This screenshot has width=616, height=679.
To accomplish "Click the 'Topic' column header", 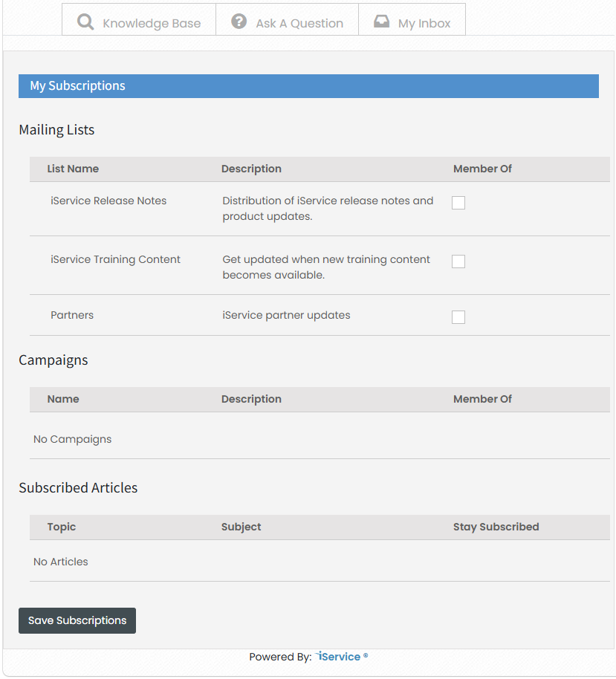I will 62,527.
